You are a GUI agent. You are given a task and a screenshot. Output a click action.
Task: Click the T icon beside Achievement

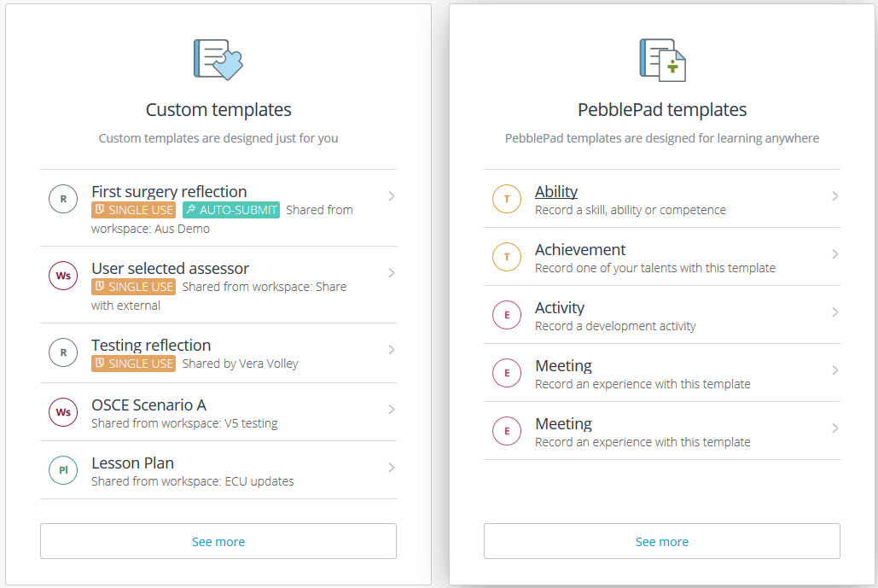(x=507, y=257)
